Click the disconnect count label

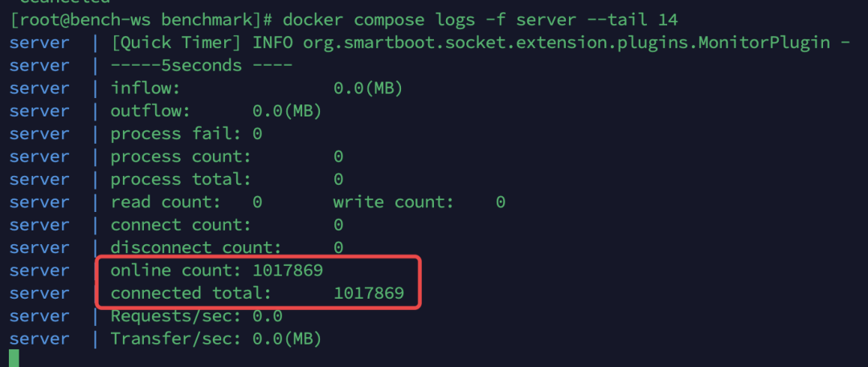pyautogui.click(x=196, y=247)
